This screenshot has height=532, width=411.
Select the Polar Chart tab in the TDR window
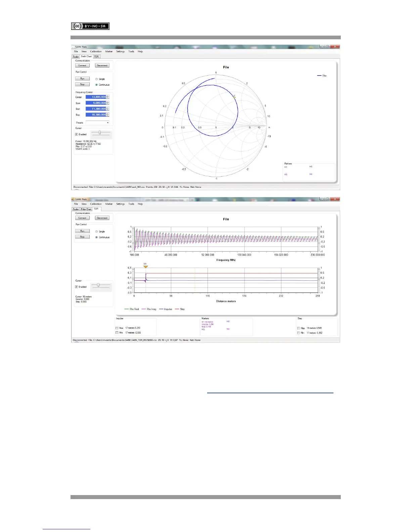click(86, 209)
